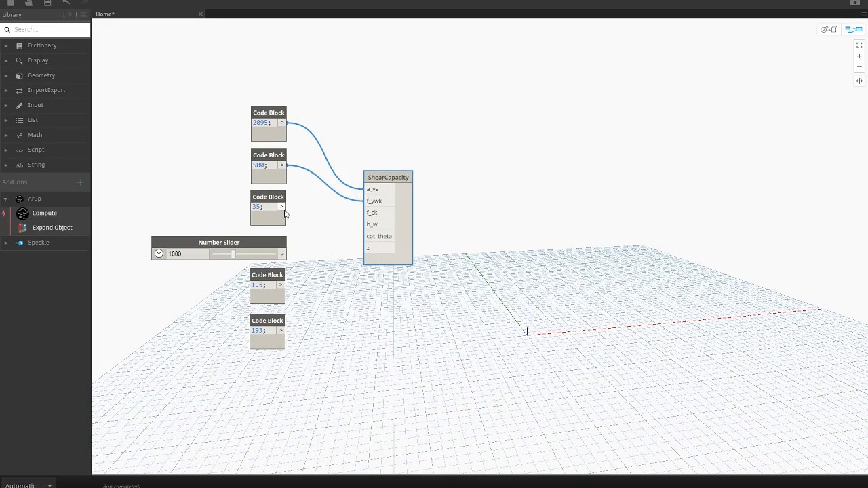
Task: Click the Open file toolbar icon
Action: coord(28,3)
